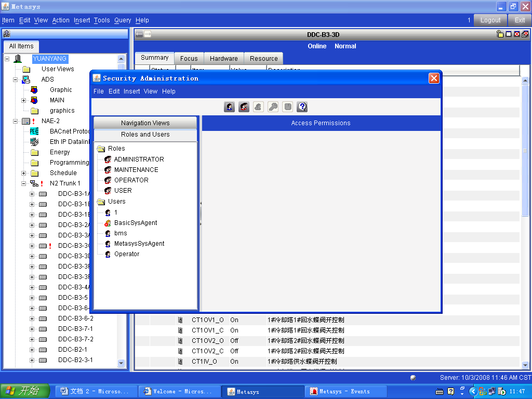Collapse the YUANYANG root node

click(x=7, y=59)
